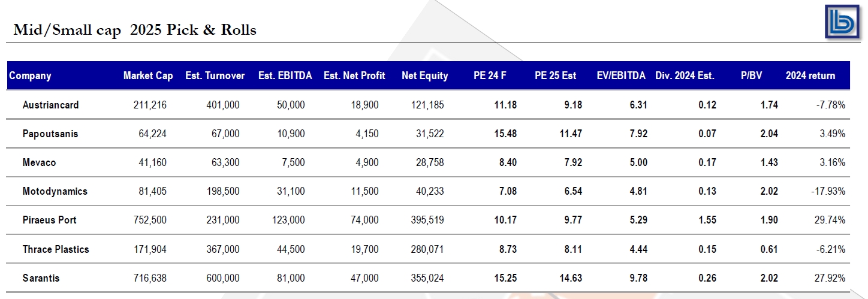Select the Austriancard company row

click(x=429, y=105)
